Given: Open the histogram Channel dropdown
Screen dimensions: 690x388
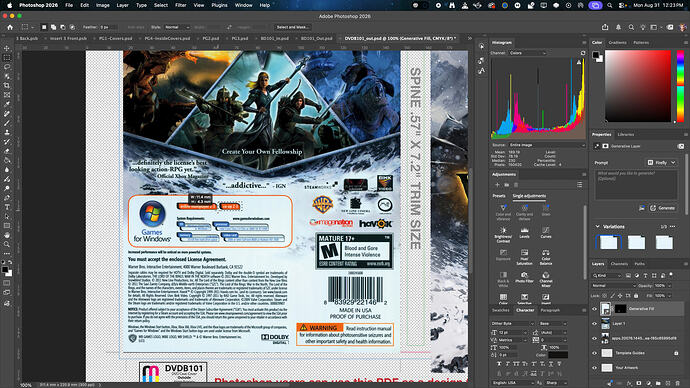Looking at the screenshot, I should (527, 53).
